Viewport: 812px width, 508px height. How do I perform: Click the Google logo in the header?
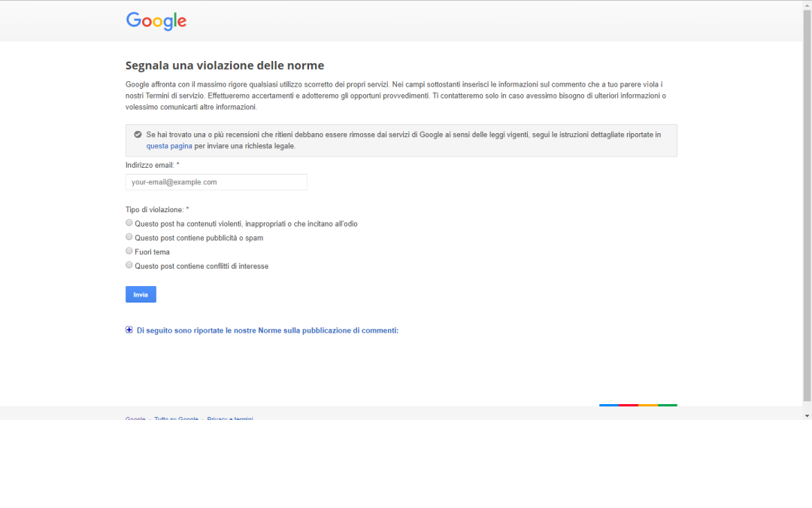coord(156,21)
